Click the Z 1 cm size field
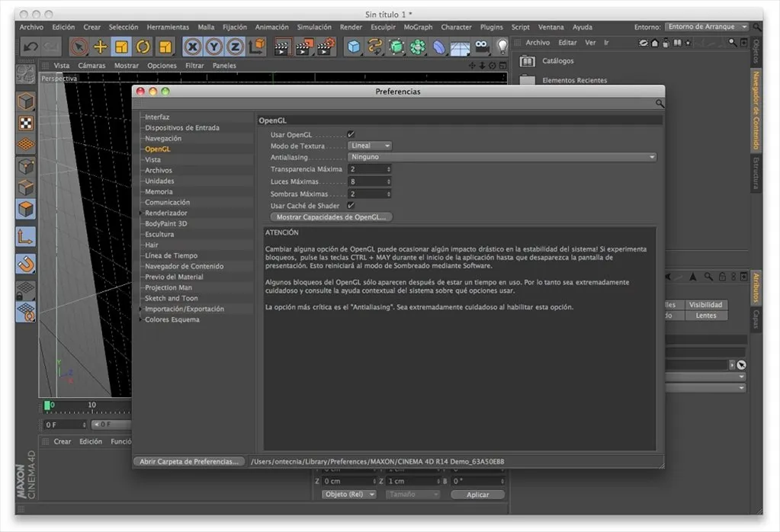This screenshot has height=532, width=780. coord(413,481)
